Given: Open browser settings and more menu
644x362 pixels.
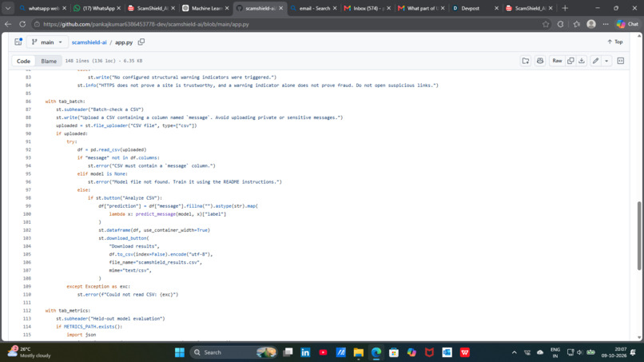Looking at the screenshot, I should tap(606, 24).
